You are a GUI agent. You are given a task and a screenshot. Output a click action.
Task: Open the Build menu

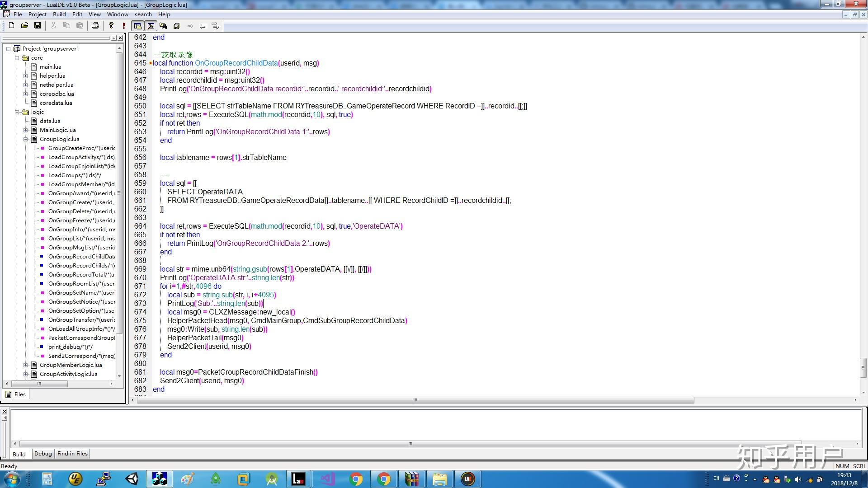pos(59,14)
